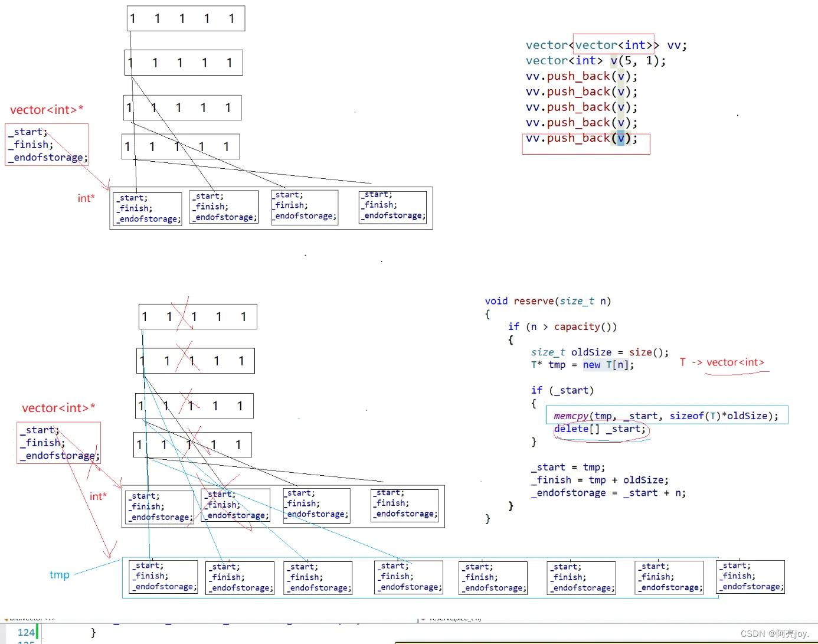Click the 'if (_start)' condition line

[x=562, y=390]
